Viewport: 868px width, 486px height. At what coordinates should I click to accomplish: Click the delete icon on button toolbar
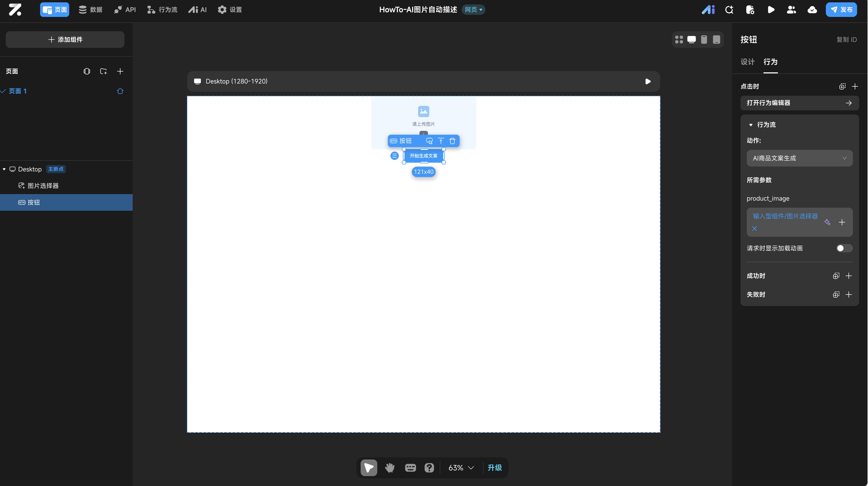pos(452,141)
